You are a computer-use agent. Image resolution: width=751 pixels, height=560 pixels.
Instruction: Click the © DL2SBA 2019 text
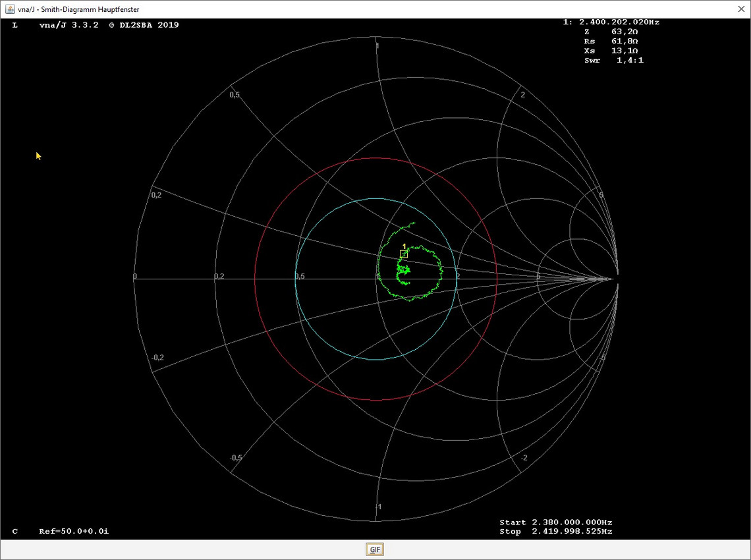(144, 26)
